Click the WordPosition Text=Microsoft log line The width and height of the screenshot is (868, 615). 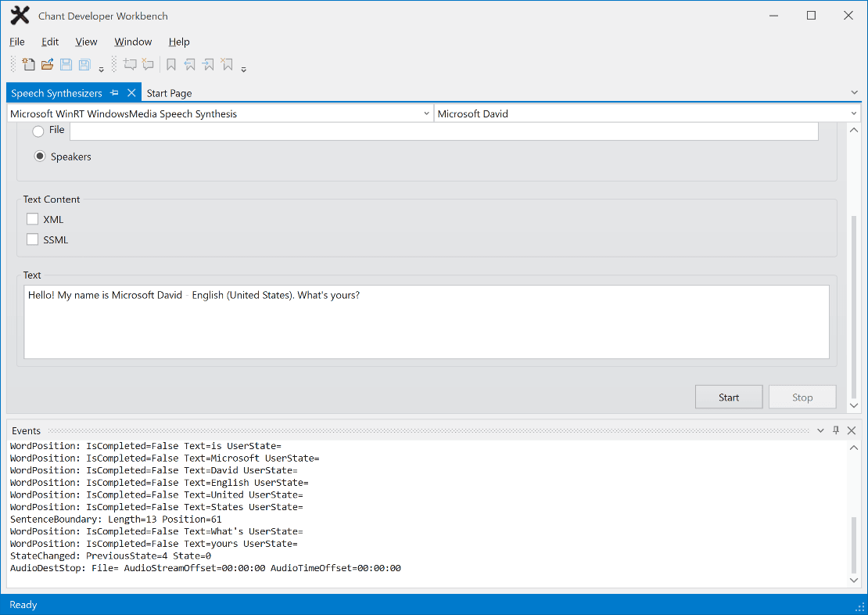[x=164, y=459]
